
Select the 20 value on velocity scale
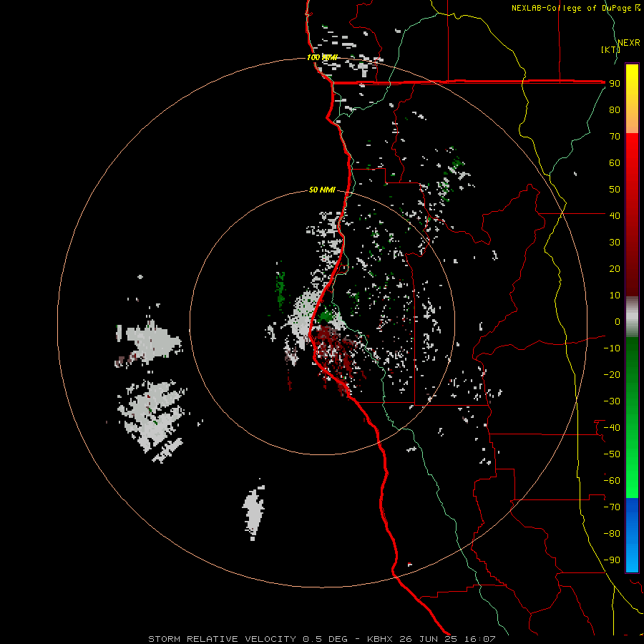(x=615, y=268)
